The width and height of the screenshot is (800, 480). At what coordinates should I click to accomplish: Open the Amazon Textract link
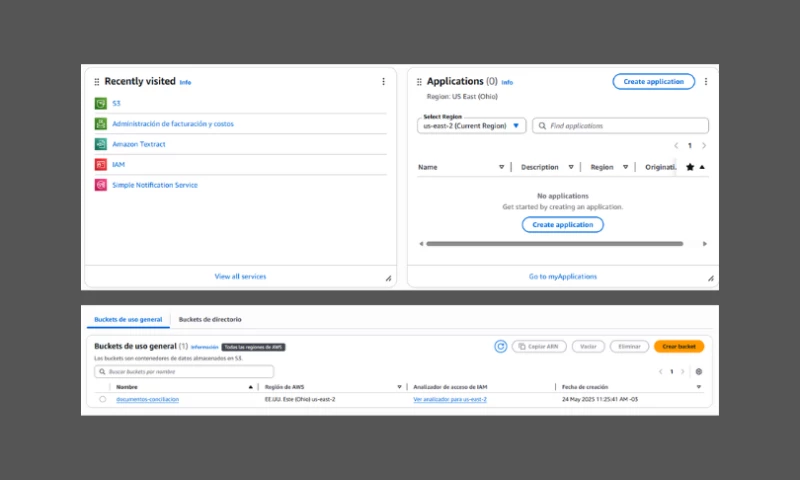(139, 144)
